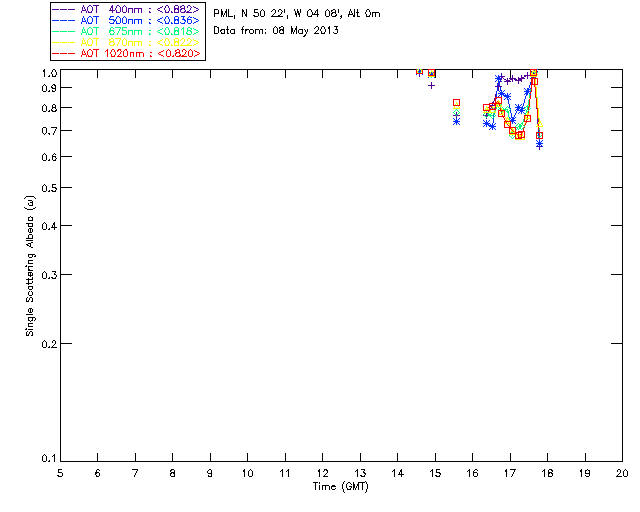Image resolution: width=640 pixels, height=512 pixels.
Task: Click the x-axis tick label 9
Action: click(x=210, y=473)
